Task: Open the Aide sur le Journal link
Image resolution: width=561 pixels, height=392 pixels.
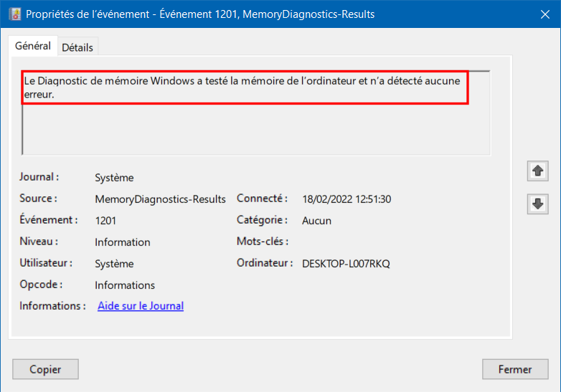Action: pos(141,306)
